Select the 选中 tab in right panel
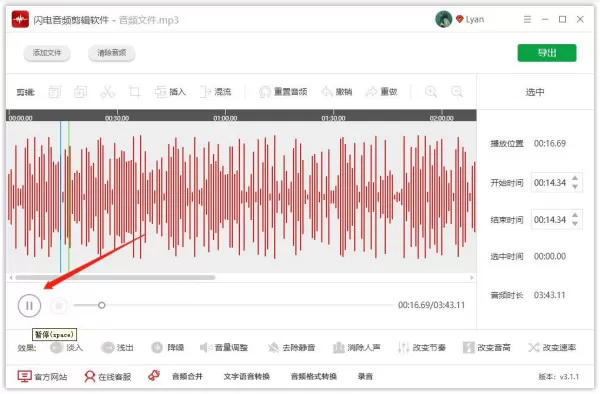This screenshot has width=600, height=394. click(x=535, y=92)
